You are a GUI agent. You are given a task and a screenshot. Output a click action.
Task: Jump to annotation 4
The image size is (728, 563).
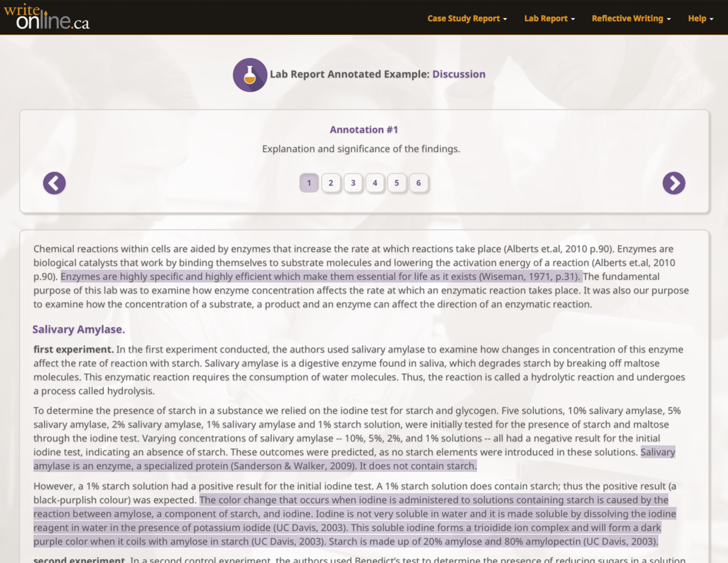click(375, 183)
